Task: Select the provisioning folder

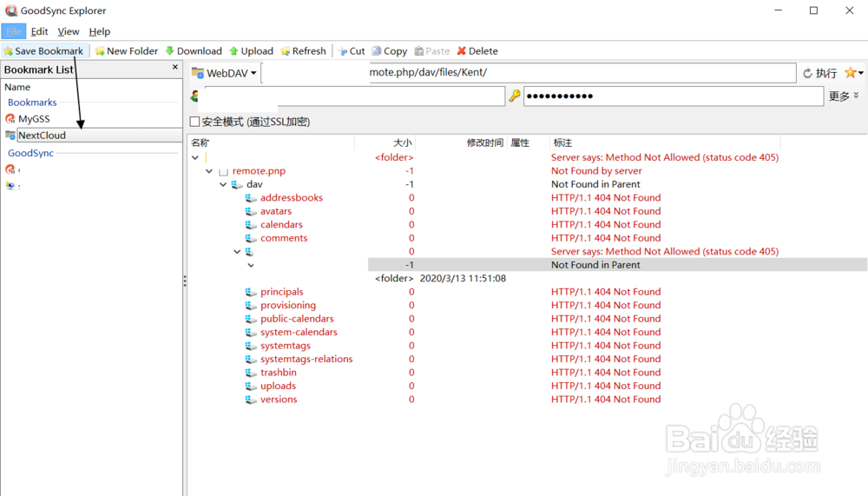Action: [288, 306]
